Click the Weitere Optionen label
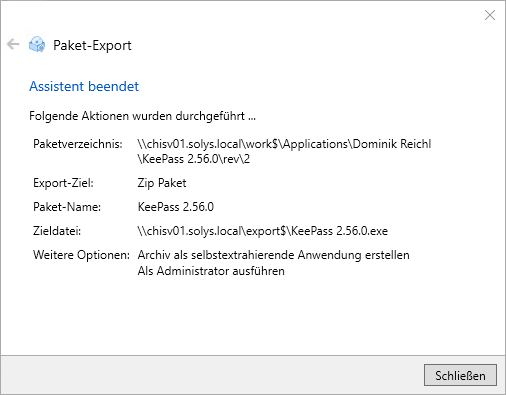The image size is (506, 395). click(x=81, y=255)
